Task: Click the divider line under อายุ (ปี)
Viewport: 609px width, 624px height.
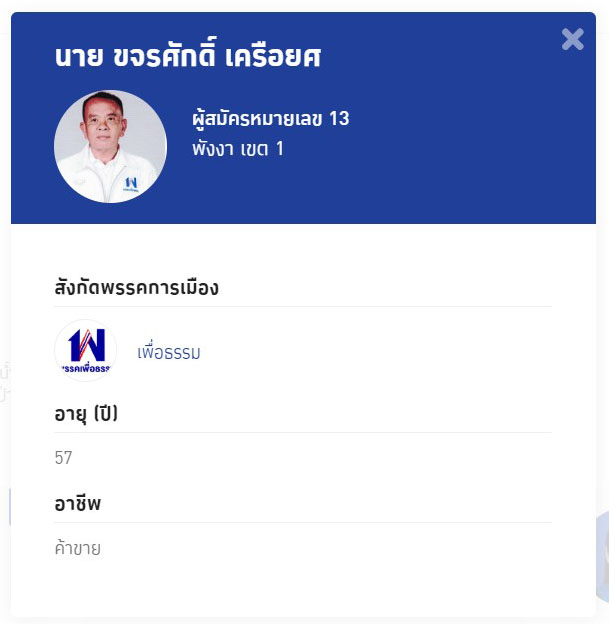Action: coord(302,432)
